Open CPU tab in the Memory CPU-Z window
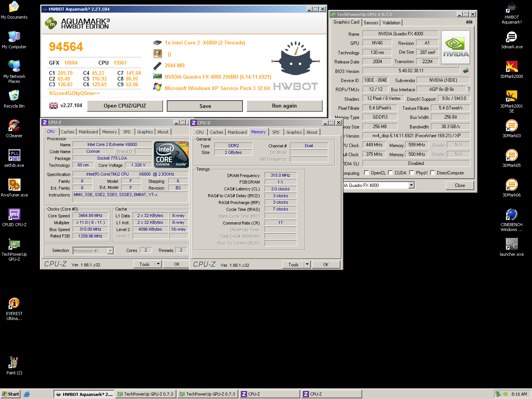The image size is (532, 399). tap(200, 132)
